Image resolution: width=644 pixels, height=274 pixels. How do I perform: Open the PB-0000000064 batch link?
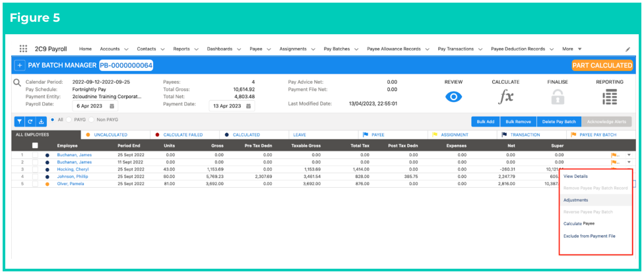click(126, 65)
